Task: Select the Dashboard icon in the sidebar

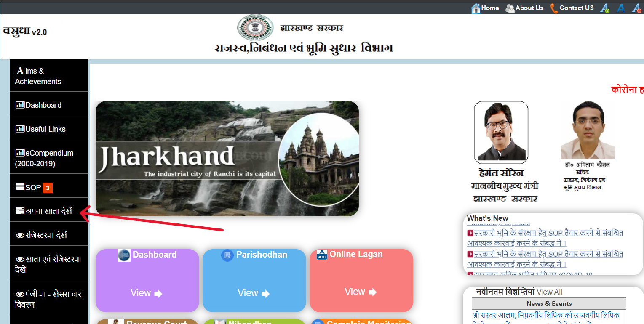Action: (19, 105)
